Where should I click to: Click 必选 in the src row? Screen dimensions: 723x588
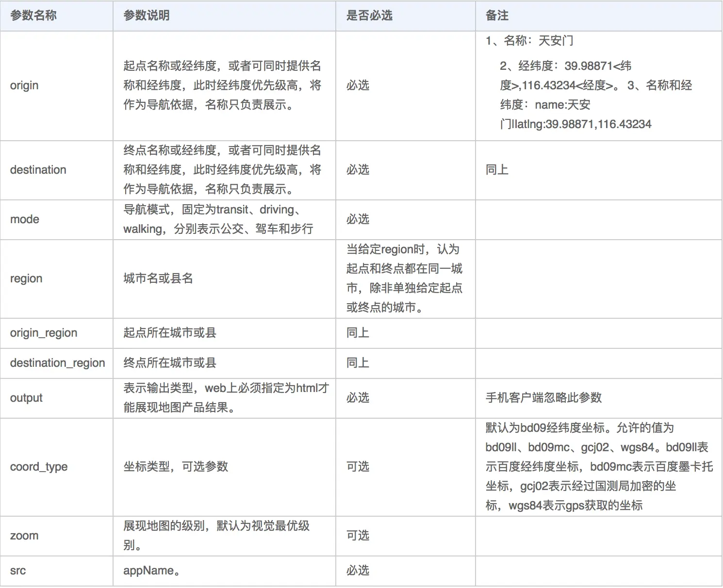click(x=358, y=571)
